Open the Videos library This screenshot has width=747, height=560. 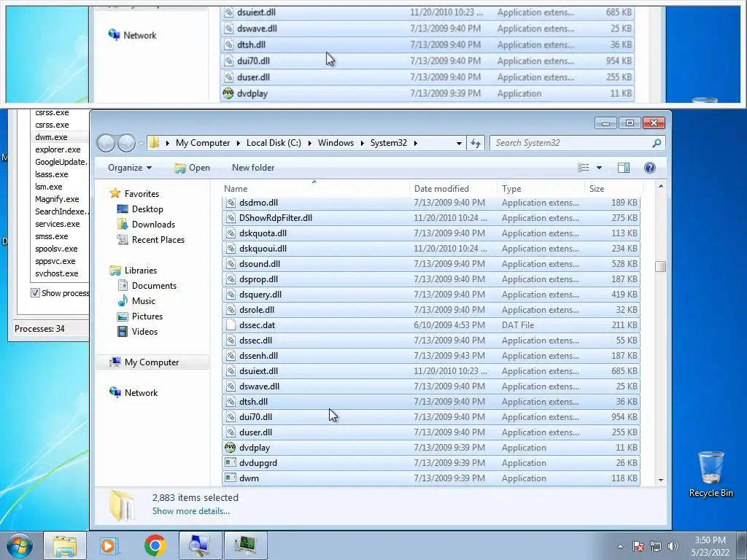pyautogui.click(x=144, y=332)
